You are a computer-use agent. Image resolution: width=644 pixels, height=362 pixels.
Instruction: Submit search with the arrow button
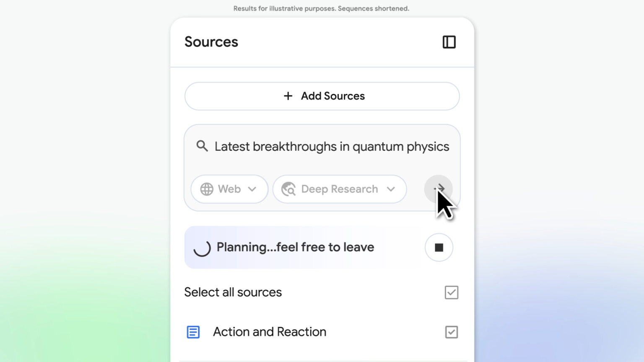coord(438,189)
